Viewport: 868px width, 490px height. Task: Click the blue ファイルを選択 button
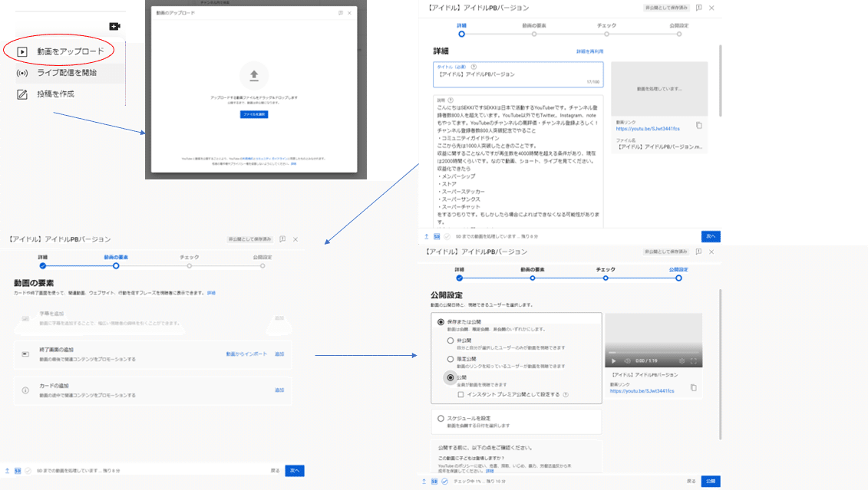(254, 114)
